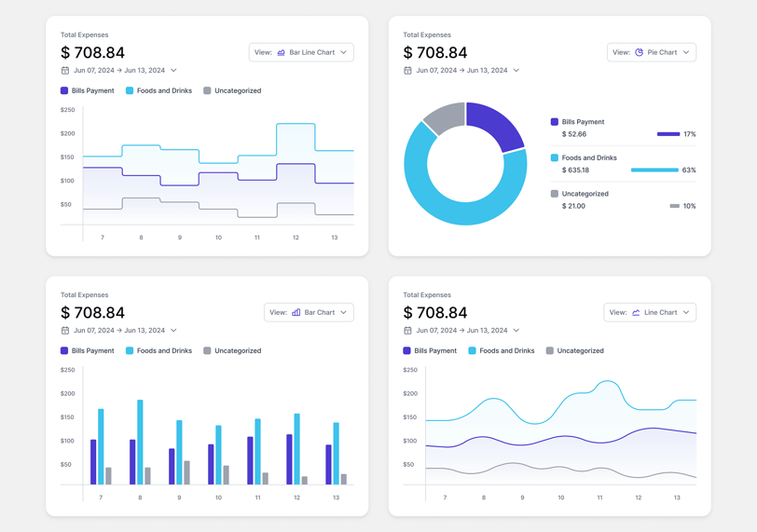Click Foods and Drinks row in pie legend
Viewport: 757px width, 532px height.
click(624, 164)
